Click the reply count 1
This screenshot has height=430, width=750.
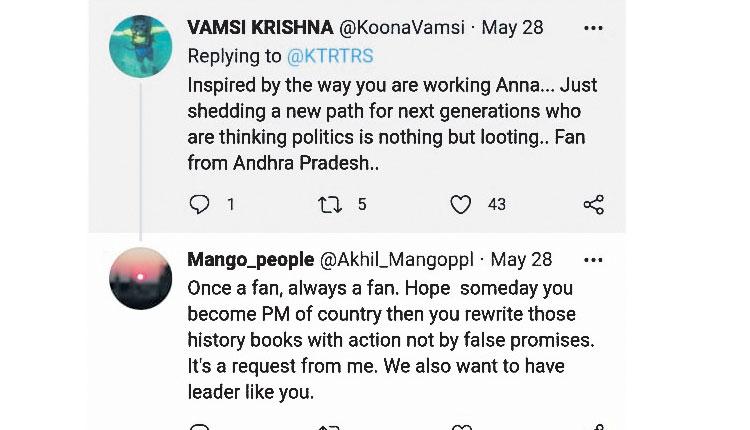tap(231, 205)
